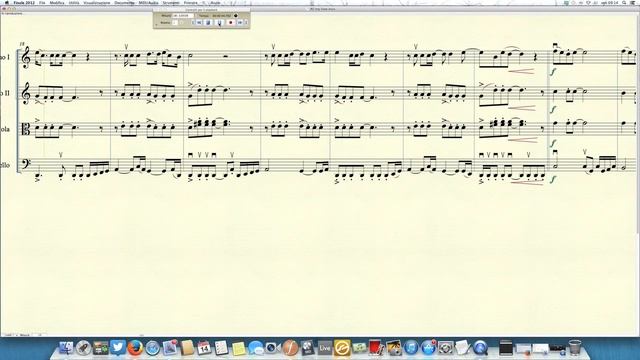Click the measure number input field

tap(182, 16)
